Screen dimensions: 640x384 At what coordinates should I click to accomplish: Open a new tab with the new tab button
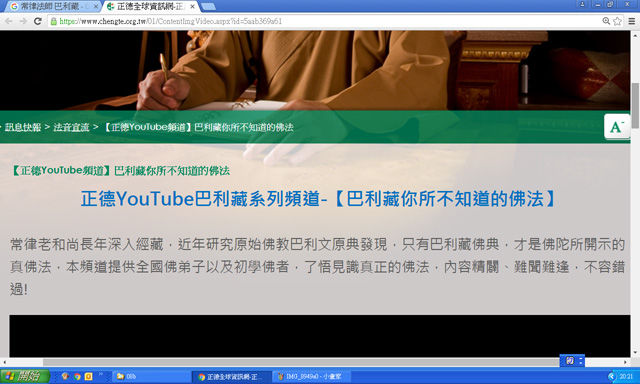point(208,7)
